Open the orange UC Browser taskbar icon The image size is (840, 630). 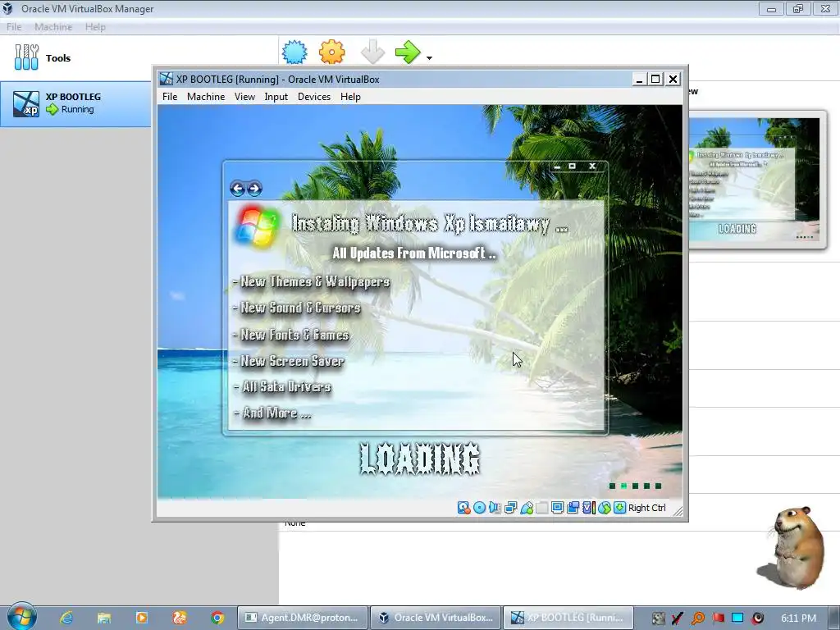tap(180, 618)
